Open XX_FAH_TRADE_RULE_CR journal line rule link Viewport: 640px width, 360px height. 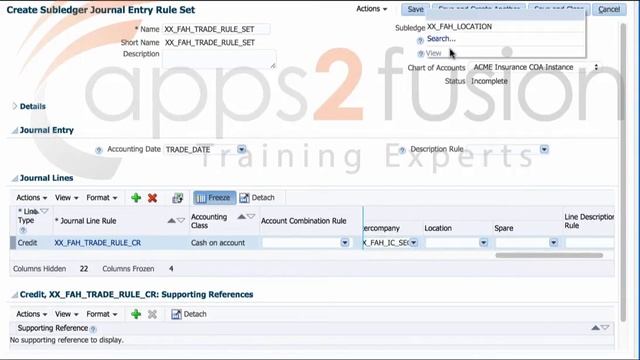coord(98,243)
